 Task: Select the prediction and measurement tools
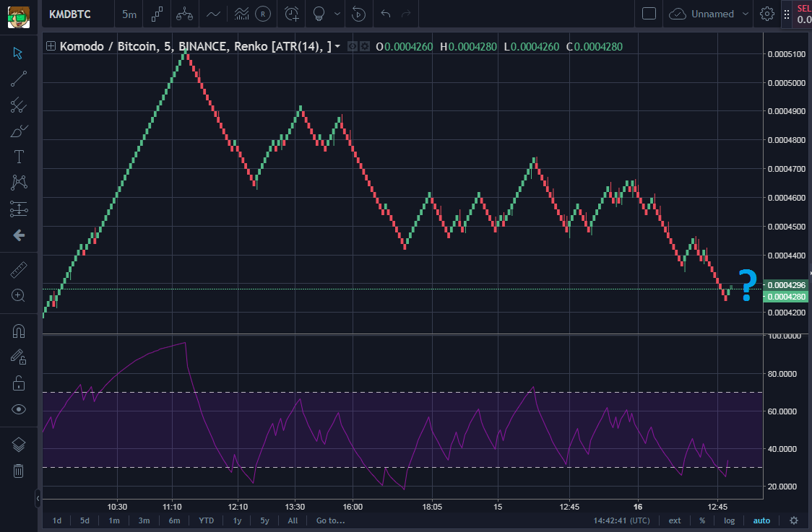coord(18,209)
